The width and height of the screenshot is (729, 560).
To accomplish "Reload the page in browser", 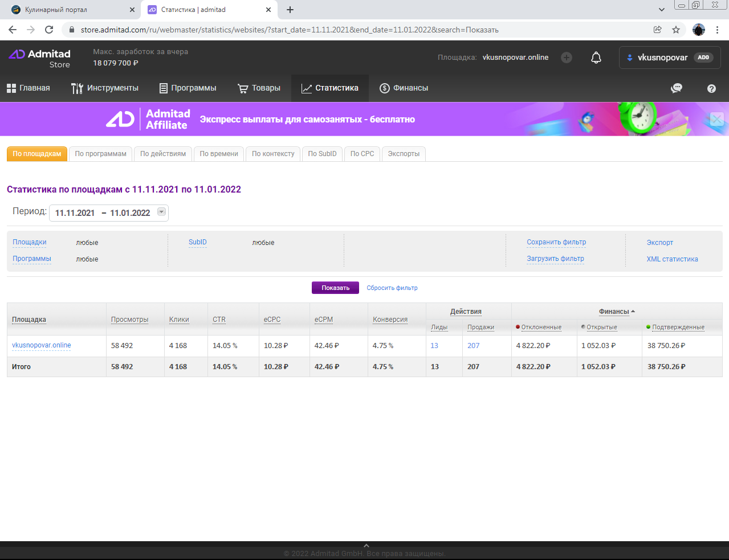I will point(49,30).
